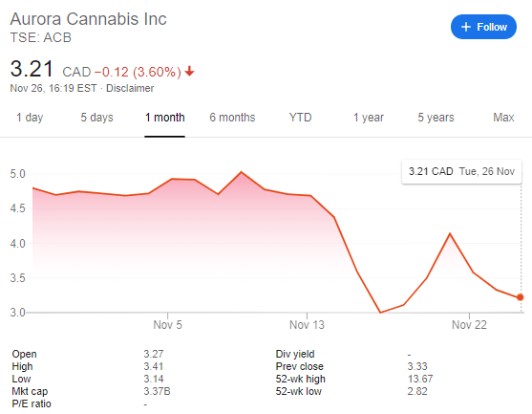Click the Nov 22 axis marker
The height and width of the screenshot is (414, 532).
pos(469,325)
